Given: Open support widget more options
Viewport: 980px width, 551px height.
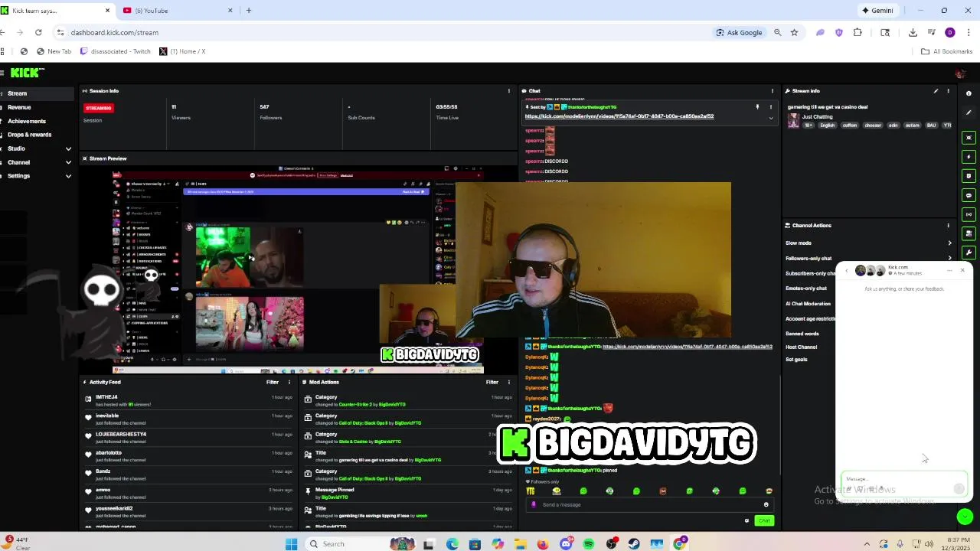Looking at the screenshot, I should point(949,270).
